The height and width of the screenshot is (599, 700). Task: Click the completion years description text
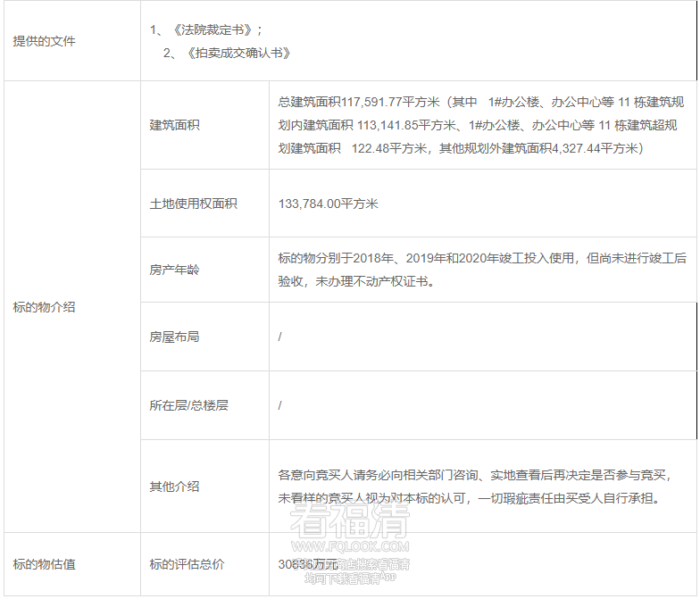pyautogui.click(x=482, y=269)
